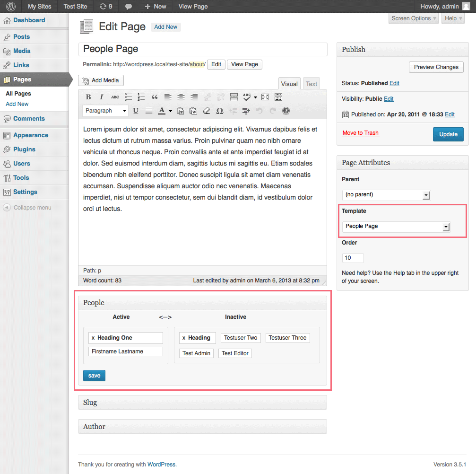Viewport: 476px width, 474px height.
Task: Click the WordPress logo in admin bar
Action: (11, 6)
